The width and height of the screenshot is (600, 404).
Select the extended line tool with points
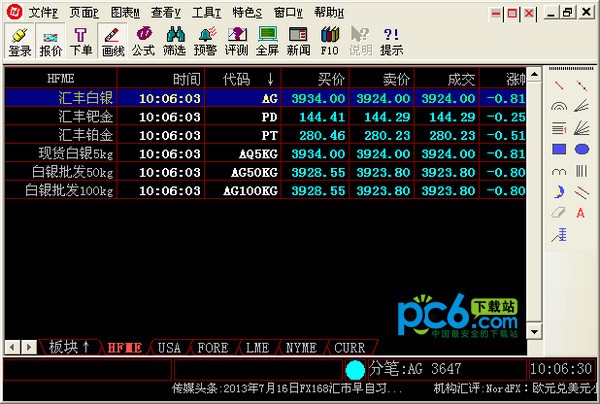(582, 85)
